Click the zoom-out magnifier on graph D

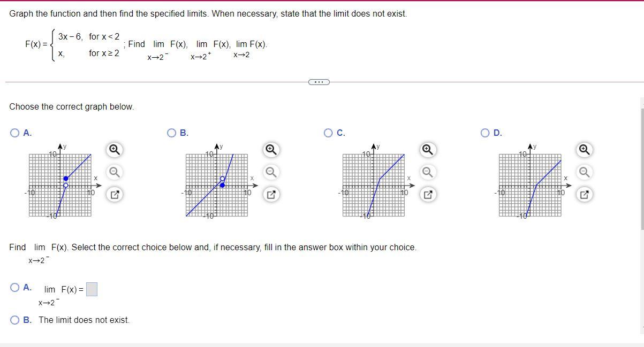coord(584,173)
